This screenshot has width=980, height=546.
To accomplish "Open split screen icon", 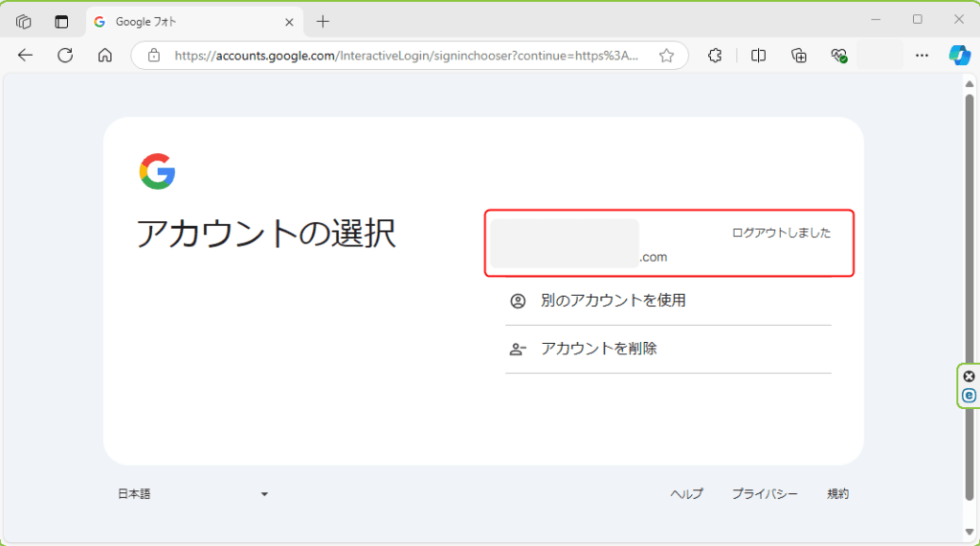I will (x=758, y=56).
